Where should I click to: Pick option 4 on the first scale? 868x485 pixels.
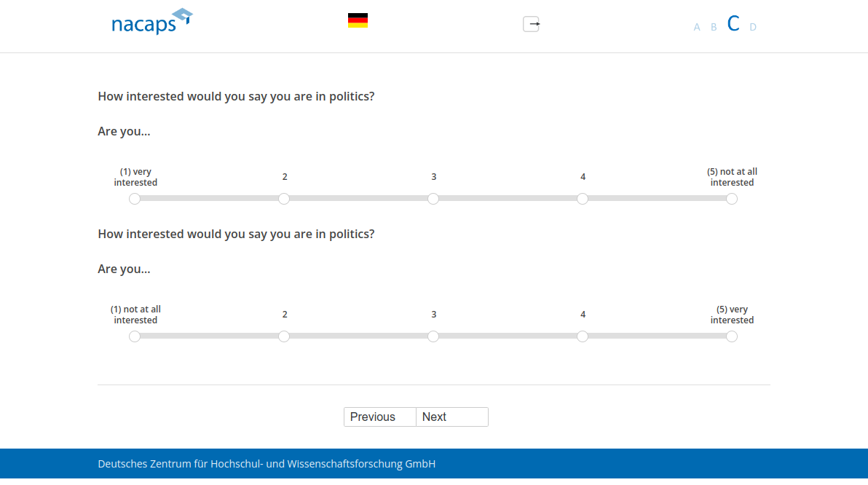pyautogui.click(x=583, y=199)
